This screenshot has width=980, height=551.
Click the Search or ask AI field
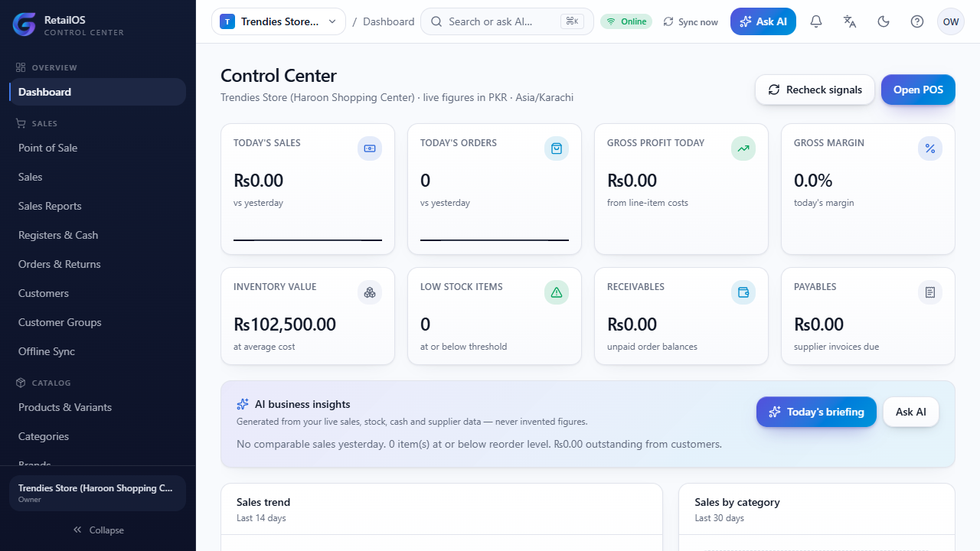click(x=507, y=21)
